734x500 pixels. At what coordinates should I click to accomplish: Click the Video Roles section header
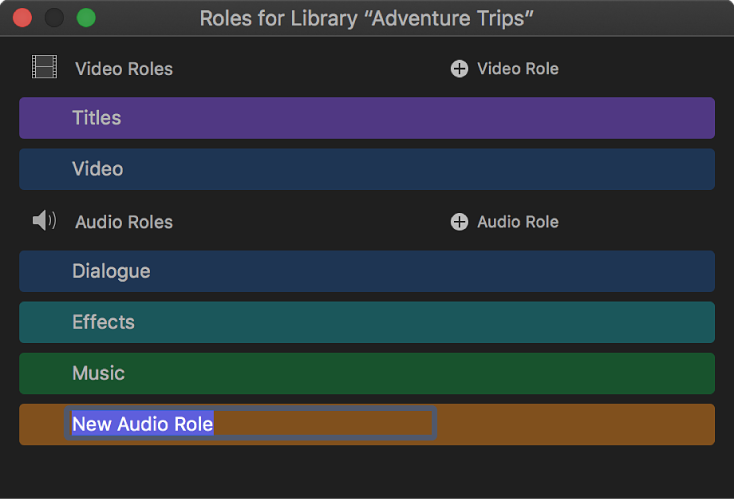[124, 69]
